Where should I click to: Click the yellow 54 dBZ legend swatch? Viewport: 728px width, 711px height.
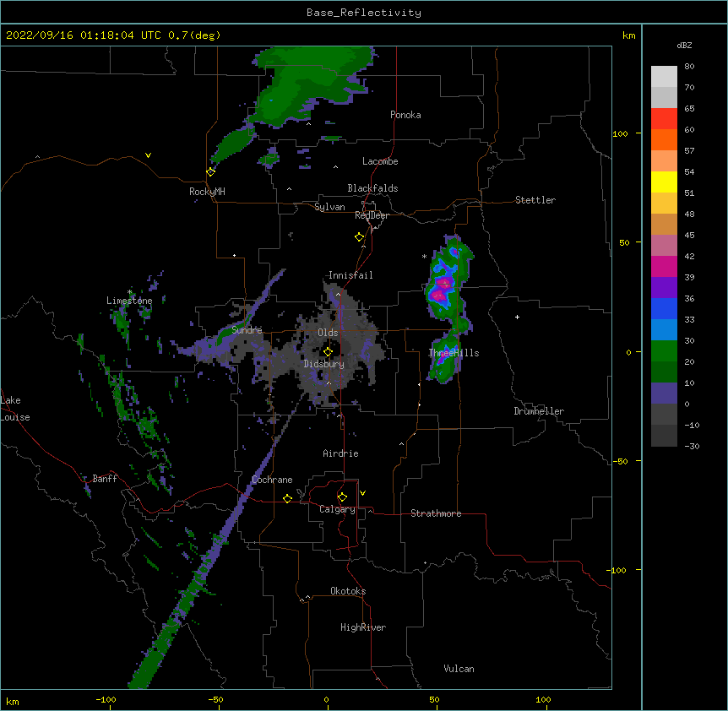(x=664, y=182)
